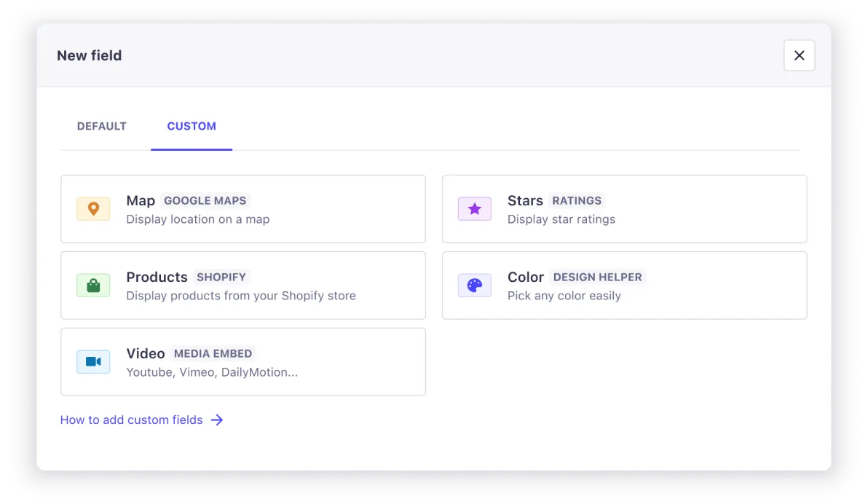Click the MEDIA EMBED badge
This screenshot has height=504, width=868.
point(213,353)
